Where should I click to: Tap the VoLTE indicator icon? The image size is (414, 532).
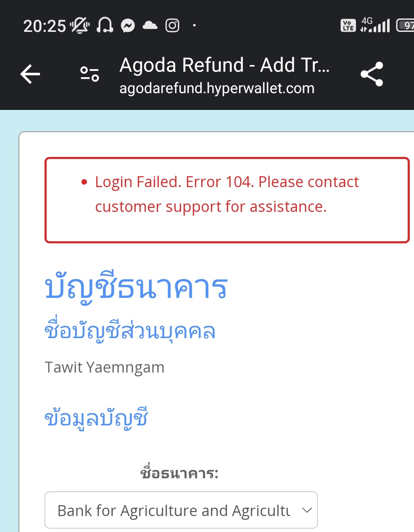pos(348,26)
